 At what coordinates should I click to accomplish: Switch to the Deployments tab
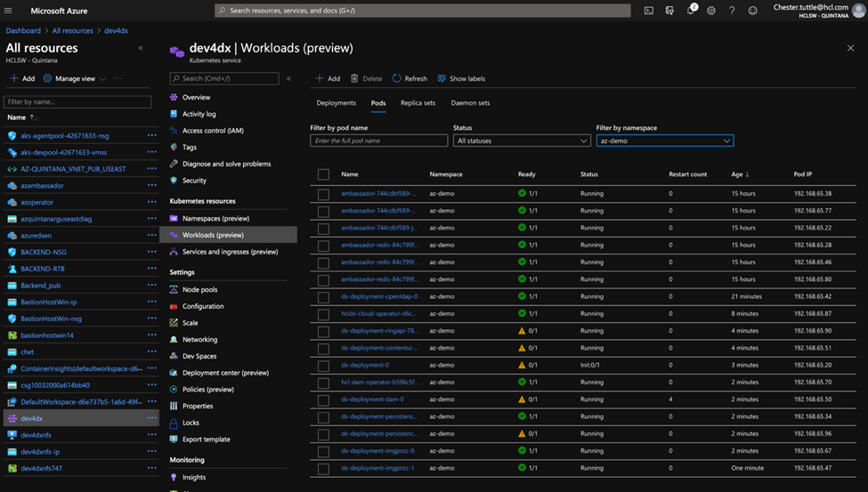(x=336, y=103)
